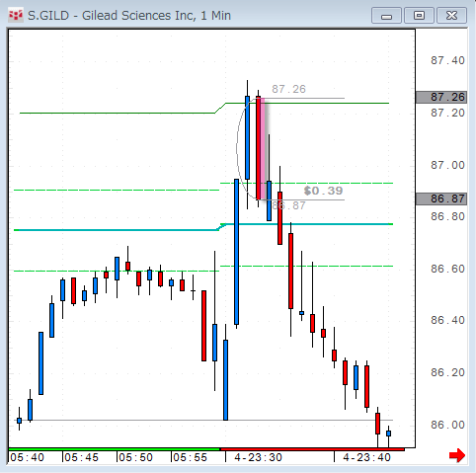Click the 86.20 price axis label
This screenshot has height=473, width=476.
coord(447,372)
